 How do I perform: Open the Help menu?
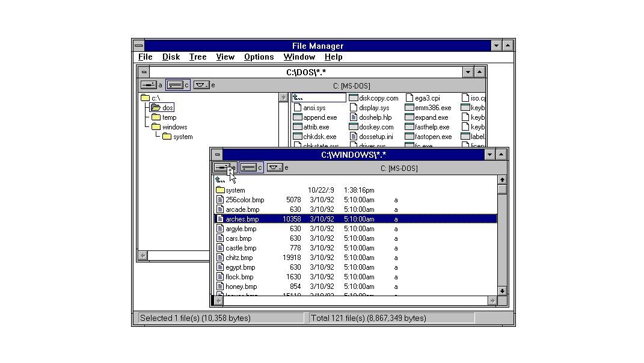coord(333,57)
